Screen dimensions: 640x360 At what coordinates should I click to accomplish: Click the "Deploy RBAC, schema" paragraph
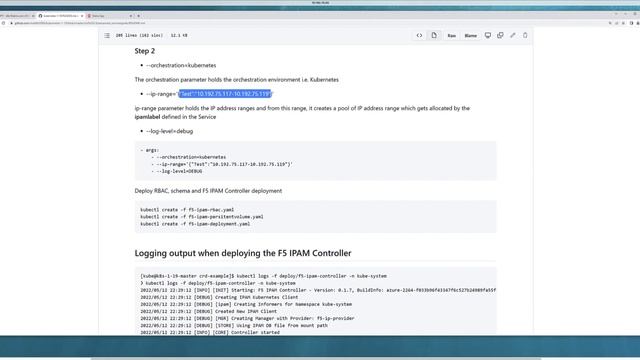pyautogui.click(x=208, y=191)
